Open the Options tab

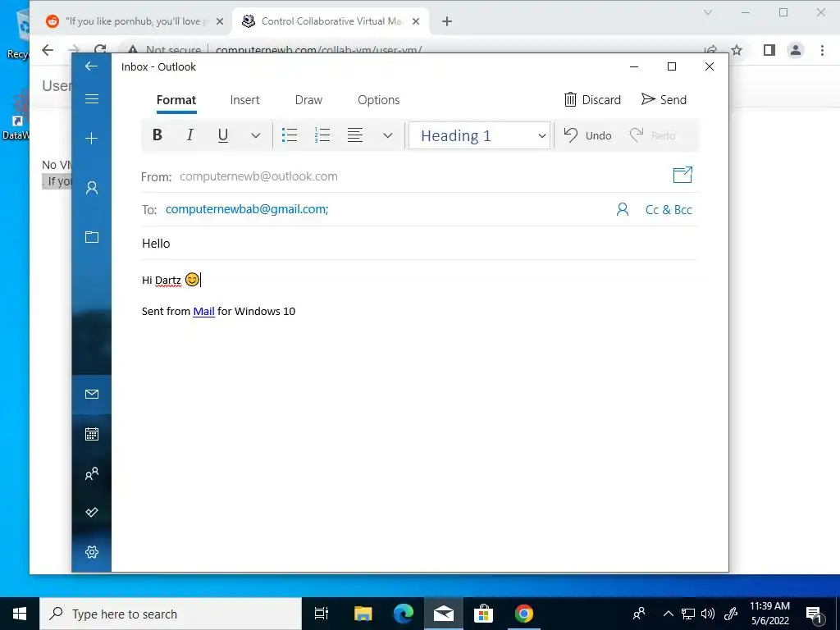tap(379, 100)
